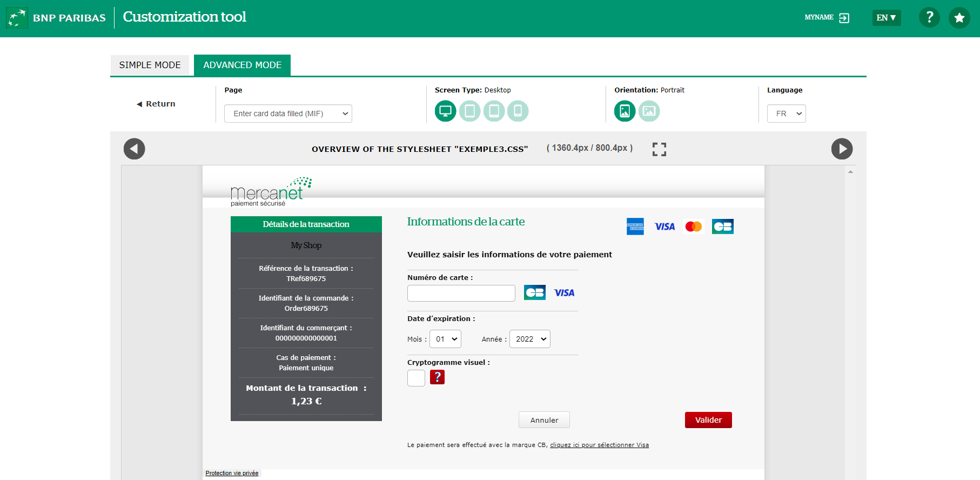This screenshot has height=480, width=980.
Task: Switch preview to mobile phone screen type
Action: (x=518, y=111)
